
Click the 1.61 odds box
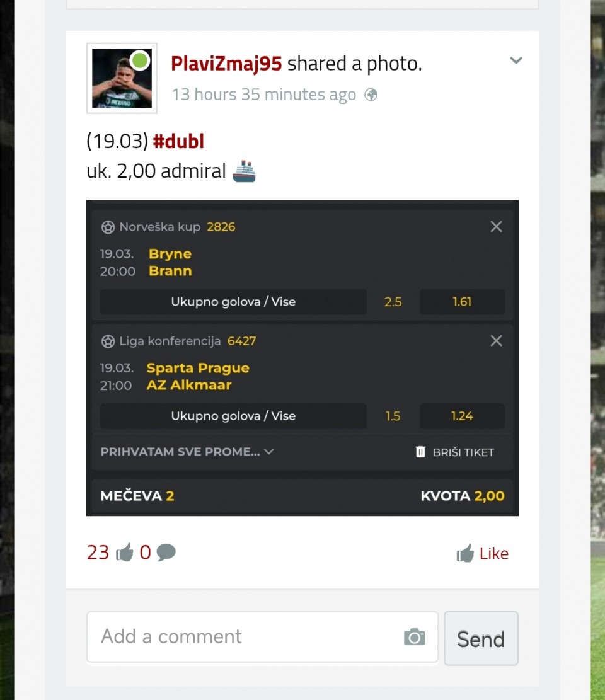click(462, 302)
